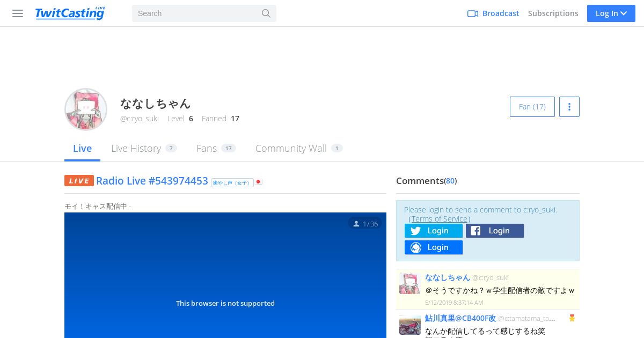
Task: Open the Terms of Service link
Action: pos(440,219)
